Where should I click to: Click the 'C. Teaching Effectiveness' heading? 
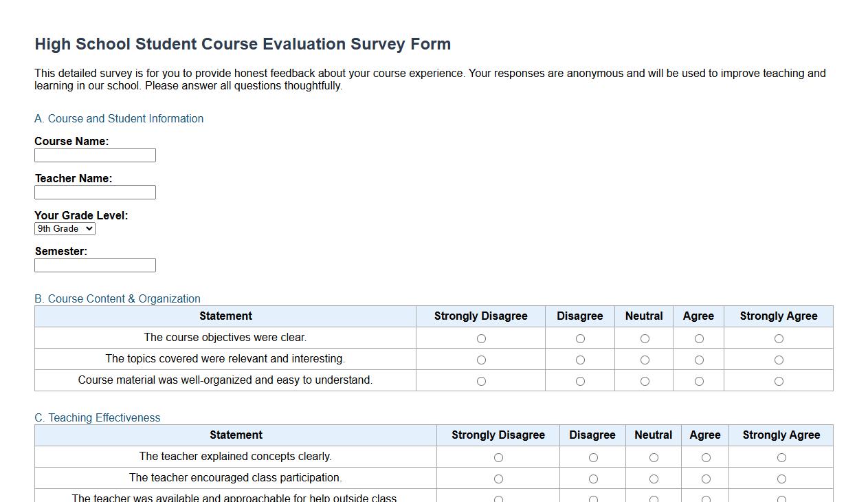click(97, 417)
